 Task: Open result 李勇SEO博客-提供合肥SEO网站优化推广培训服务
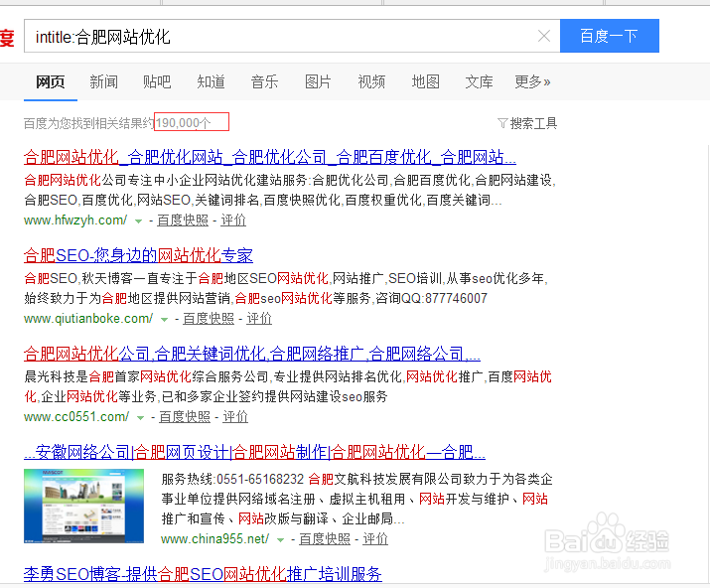pos(203,574)
